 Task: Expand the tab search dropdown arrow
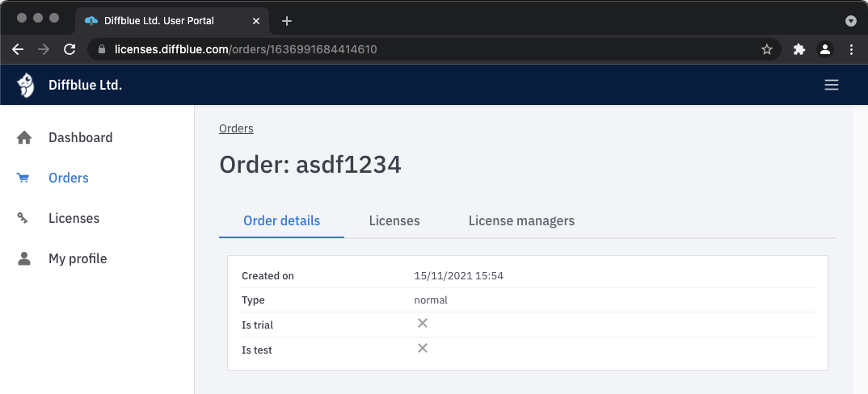pos(850,20)
